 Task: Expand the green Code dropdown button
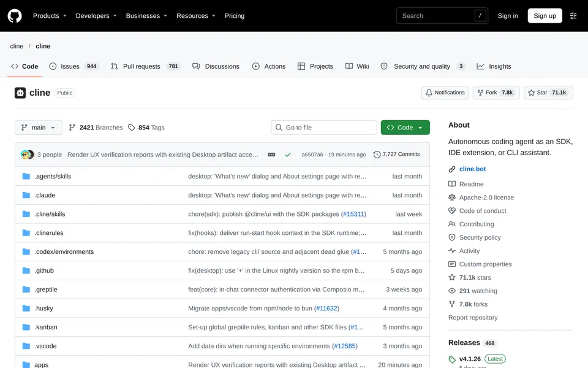point(405,128)
